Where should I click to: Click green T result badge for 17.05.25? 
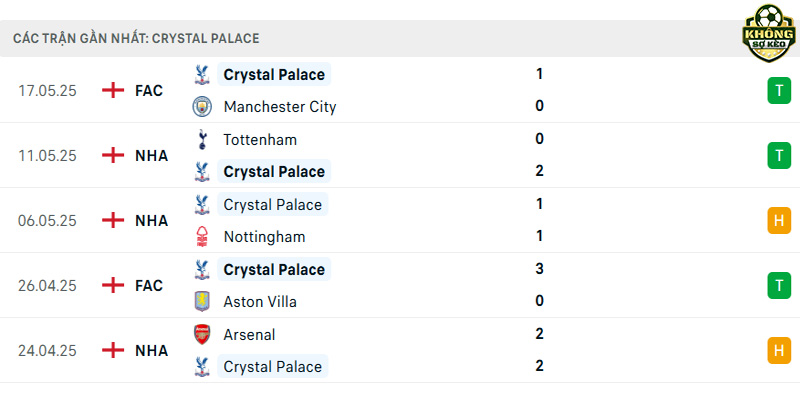(x=779, y=91)
